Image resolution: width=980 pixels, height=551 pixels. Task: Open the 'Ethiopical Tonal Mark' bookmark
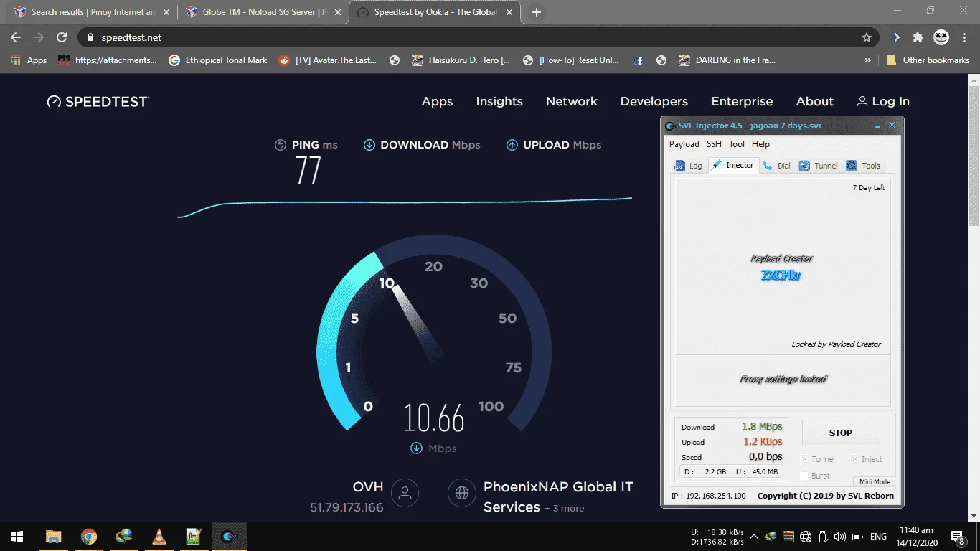(x=218, y=60)
